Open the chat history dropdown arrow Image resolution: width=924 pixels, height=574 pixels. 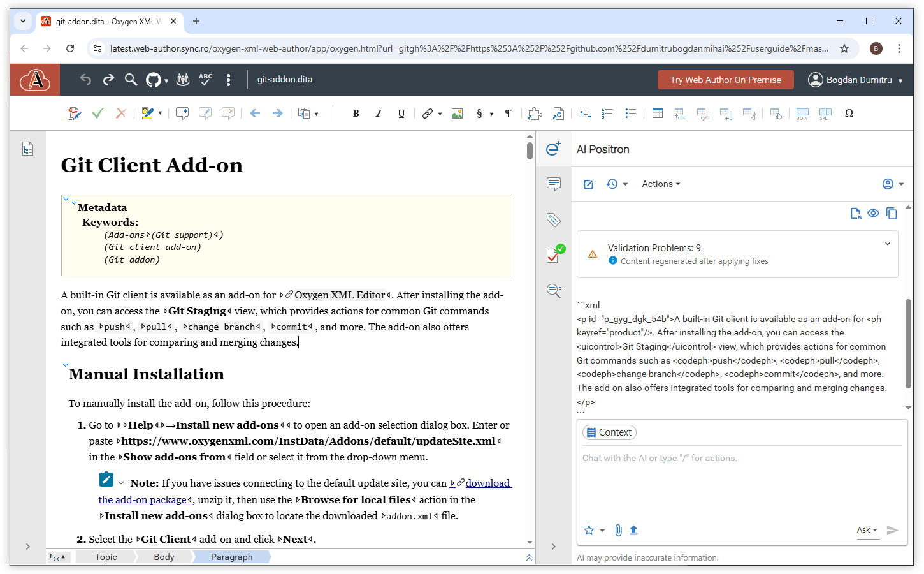(625, 184)
